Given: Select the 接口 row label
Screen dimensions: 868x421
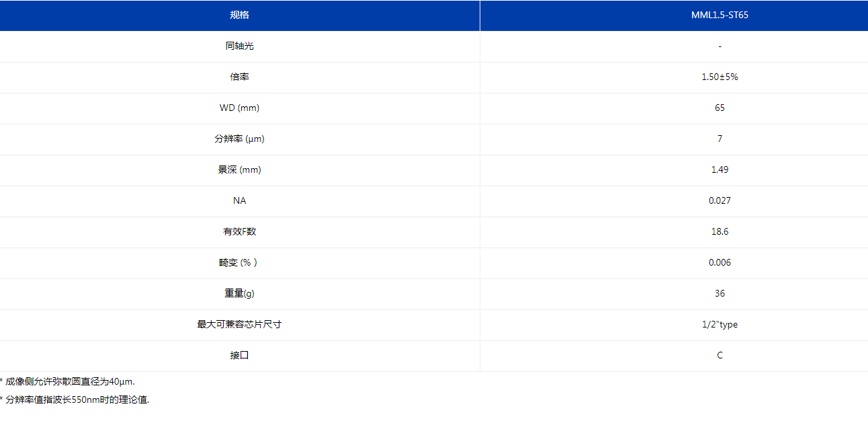Looking at the screenshot, I should point(240,356).
